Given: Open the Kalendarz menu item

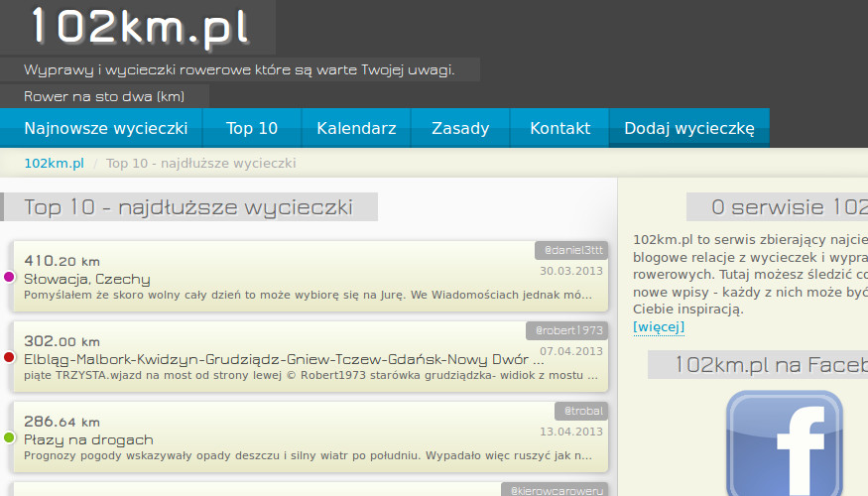Looking at the screenshot, I should [x=356, y=128].
